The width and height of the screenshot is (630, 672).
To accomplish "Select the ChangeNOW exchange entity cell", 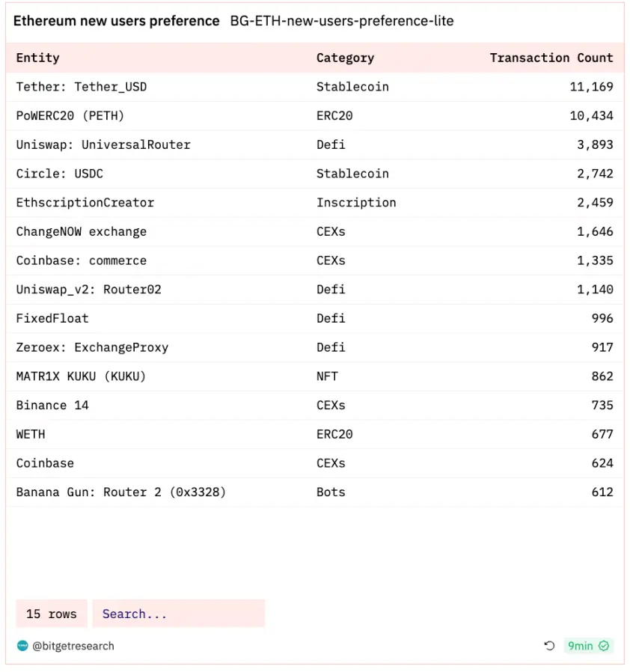I will 82,232.
